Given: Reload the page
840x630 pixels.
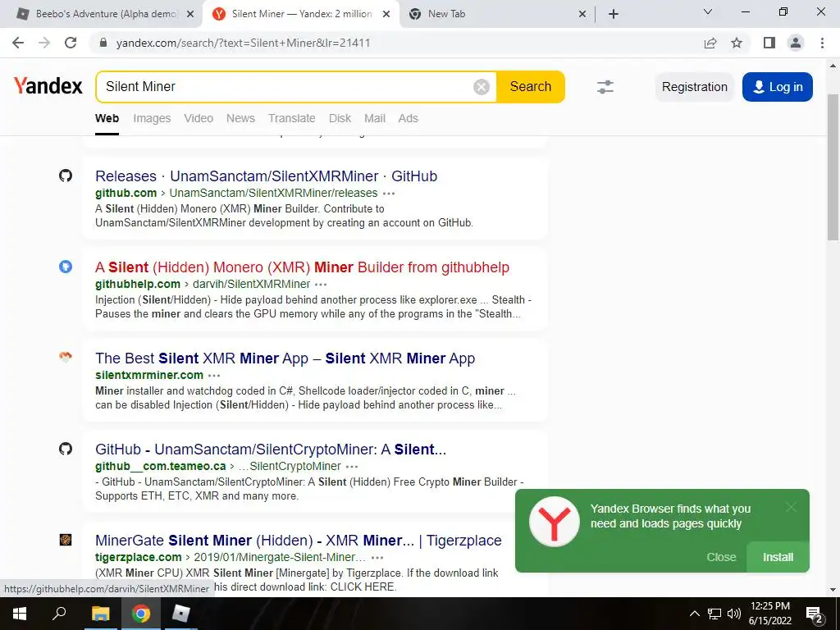Looking at the screenshot, I should (x=71, y=43).
